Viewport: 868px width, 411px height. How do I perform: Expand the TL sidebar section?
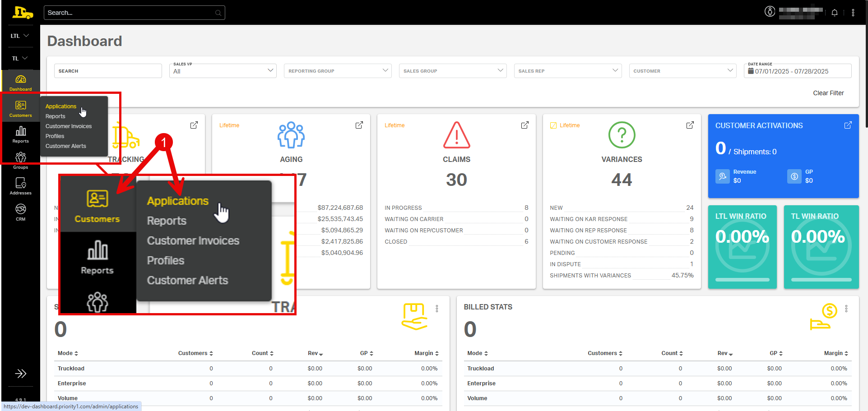pyautogui.click(x=20, y=58)
